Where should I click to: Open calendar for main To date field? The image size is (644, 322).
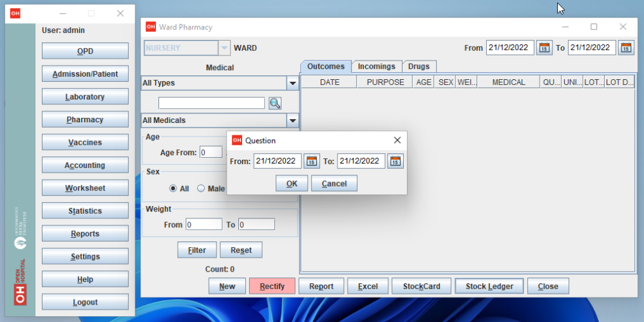[626, 48]
